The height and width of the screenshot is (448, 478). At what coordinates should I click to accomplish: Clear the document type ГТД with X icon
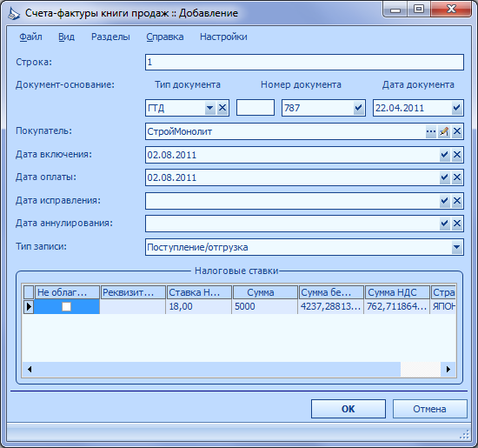point(222,108)
